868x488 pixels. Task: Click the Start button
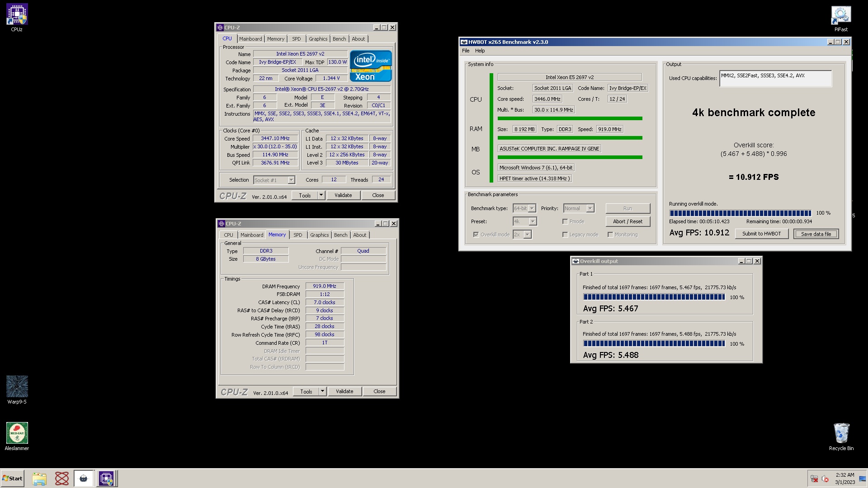click(12, 479)
